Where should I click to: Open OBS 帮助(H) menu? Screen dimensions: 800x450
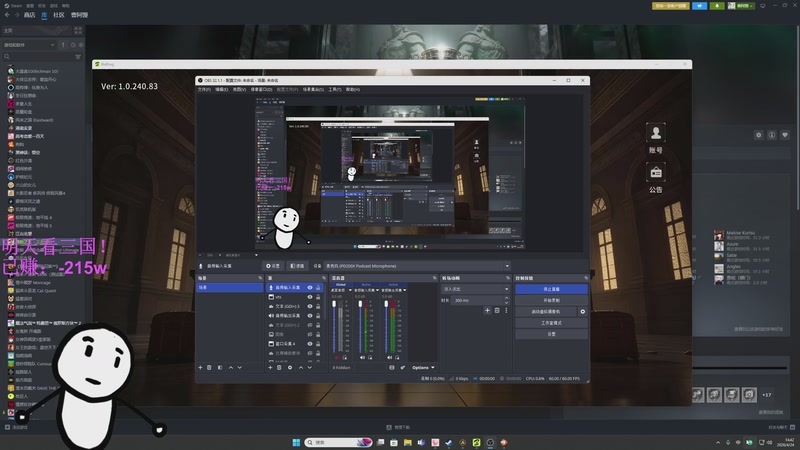[353, 90]
